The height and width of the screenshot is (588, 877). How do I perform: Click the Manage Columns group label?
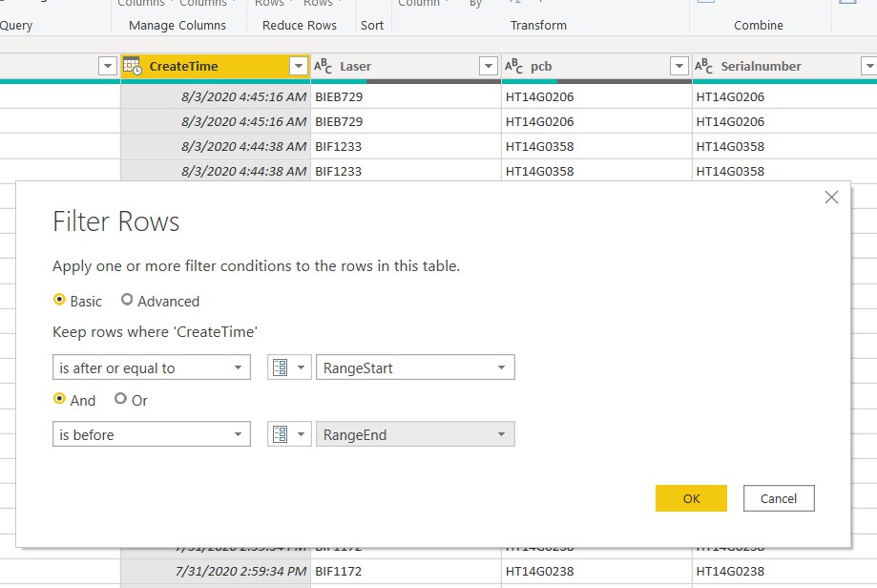pyautogui.click(x=177, y=25)
